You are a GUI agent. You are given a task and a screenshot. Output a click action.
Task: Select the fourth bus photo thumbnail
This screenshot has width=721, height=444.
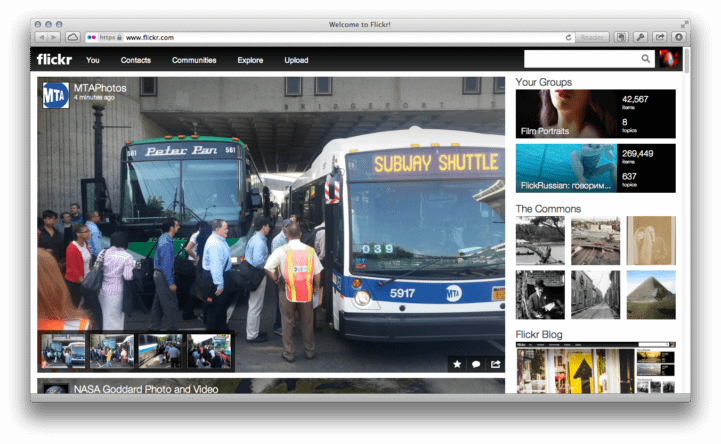(x=209, y=351)
